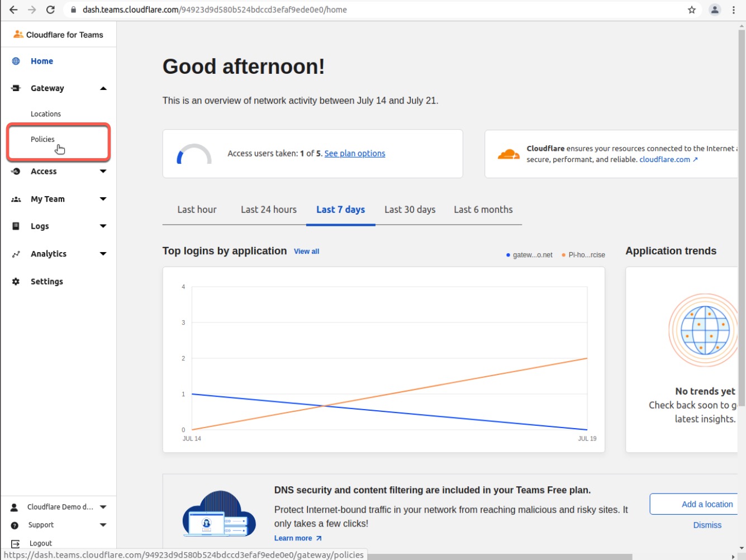Viewport: 746px width, 560px height.
Task: Expand the My Team section arrow
Action: coord(103,199)
